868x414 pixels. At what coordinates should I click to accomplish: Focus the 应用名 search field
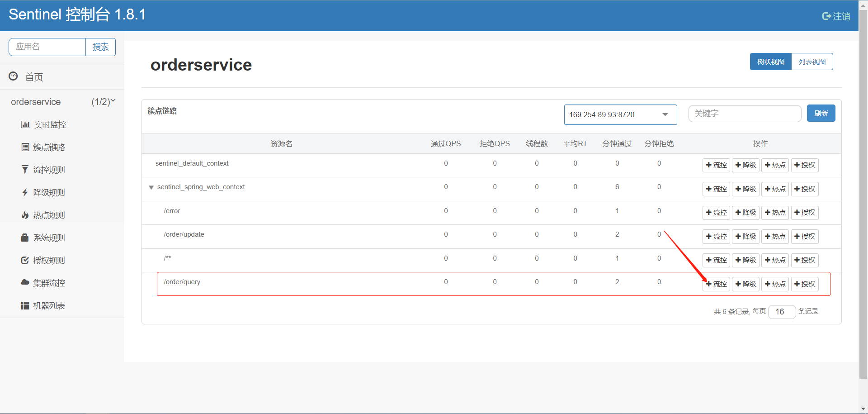tap(47, 47)
